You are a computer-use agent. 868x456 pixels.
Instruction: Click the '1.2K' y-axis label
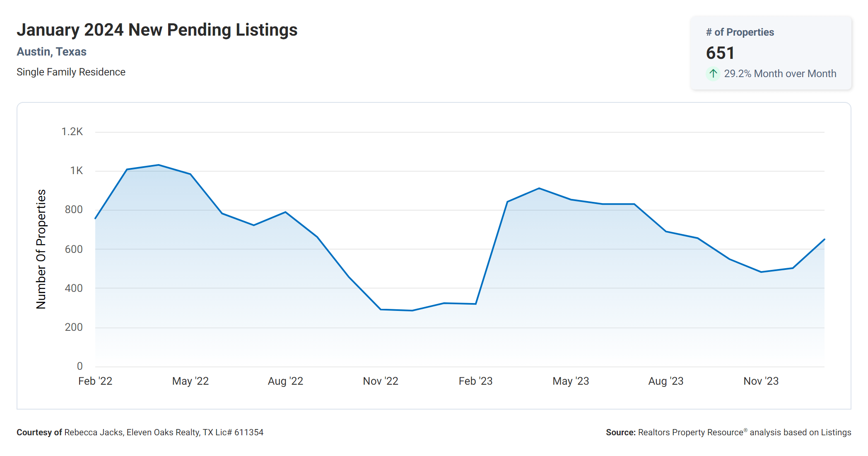[x=72, y=132]
